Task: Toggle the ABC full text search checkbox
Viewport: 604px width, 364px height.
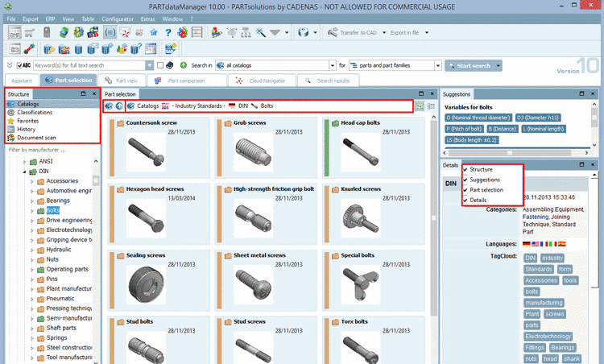Action: tap(19, 65)
